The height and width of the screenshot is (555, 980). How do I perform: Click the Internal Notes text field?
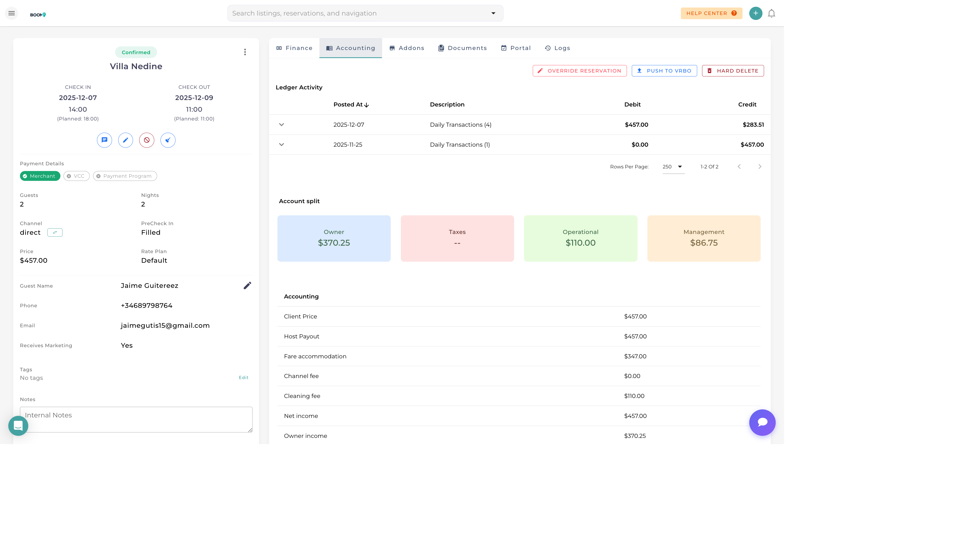click(136, 419)
